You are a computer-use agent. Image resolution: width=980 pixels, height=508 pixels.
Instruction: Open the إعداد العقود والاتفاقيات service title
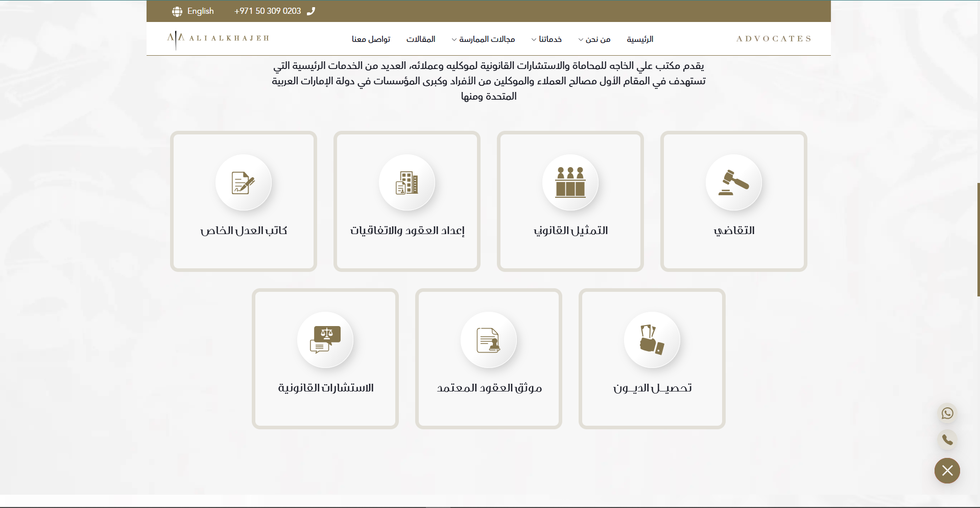point(407,230)
